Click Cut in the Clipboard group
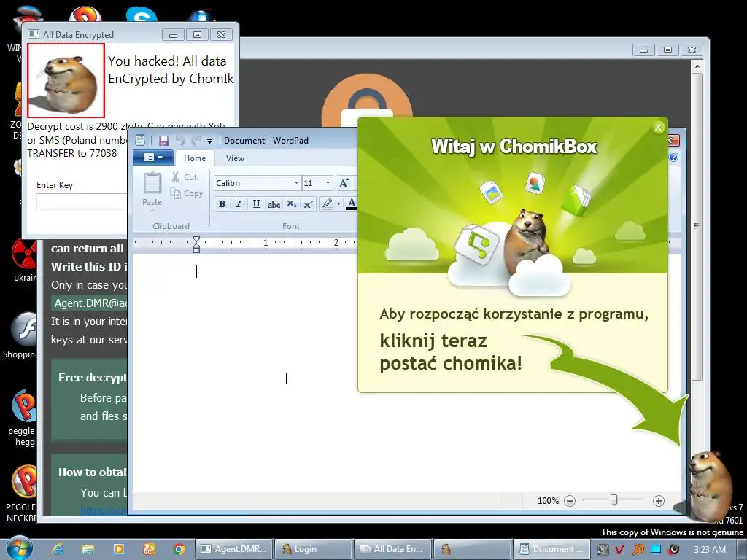 click(x=185, y=177)
